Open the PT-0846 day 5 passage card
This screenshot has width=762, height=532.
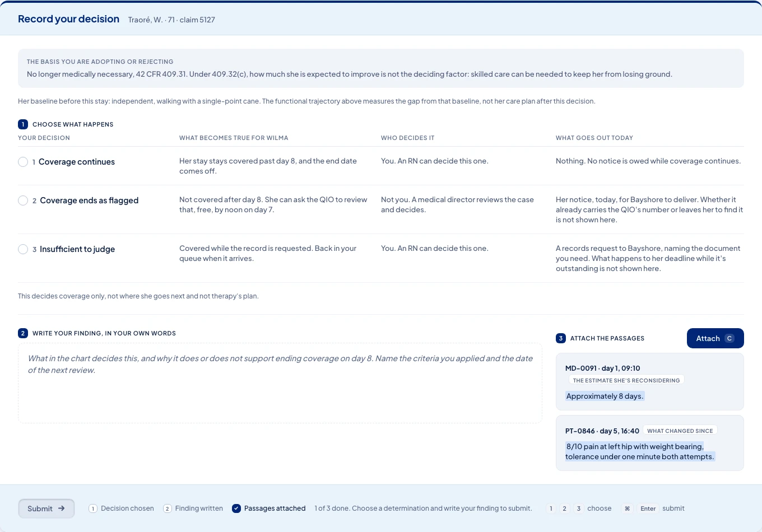650,443
